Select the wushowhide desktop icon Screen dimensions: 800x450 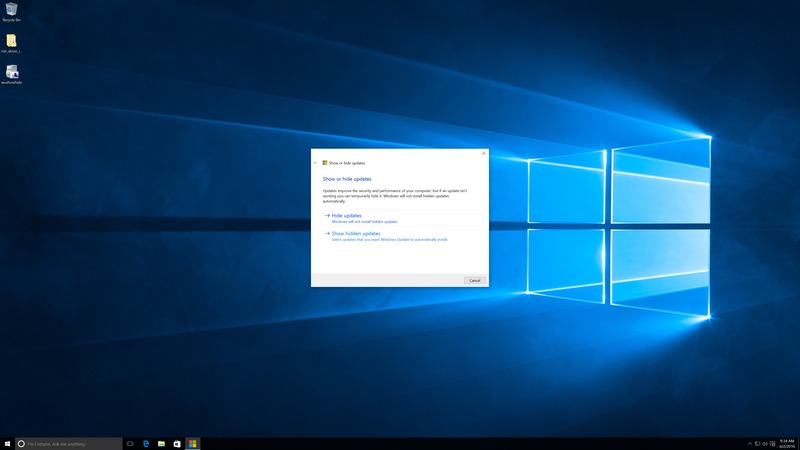[11, 73]
